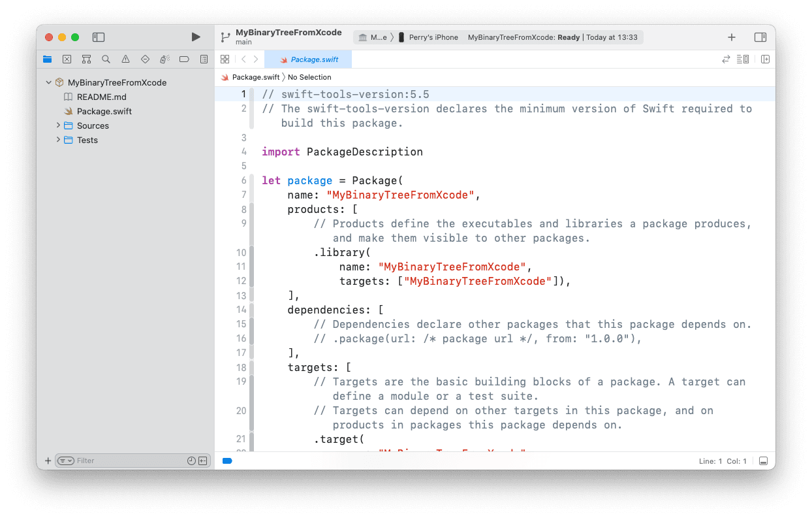The image size is (812, 518).
Task: Click the Library plus button in toolbar
Action: 732,37
